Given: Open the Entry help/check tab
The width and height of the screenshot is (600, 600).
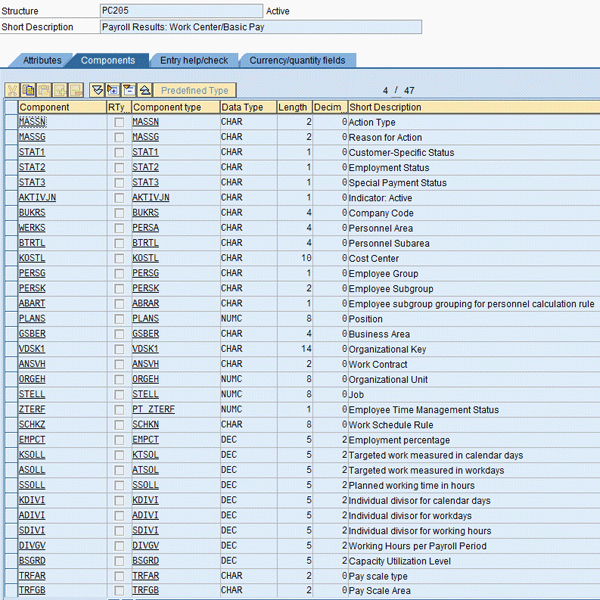Looking at the screenshot, I should (x=193, y=61).
